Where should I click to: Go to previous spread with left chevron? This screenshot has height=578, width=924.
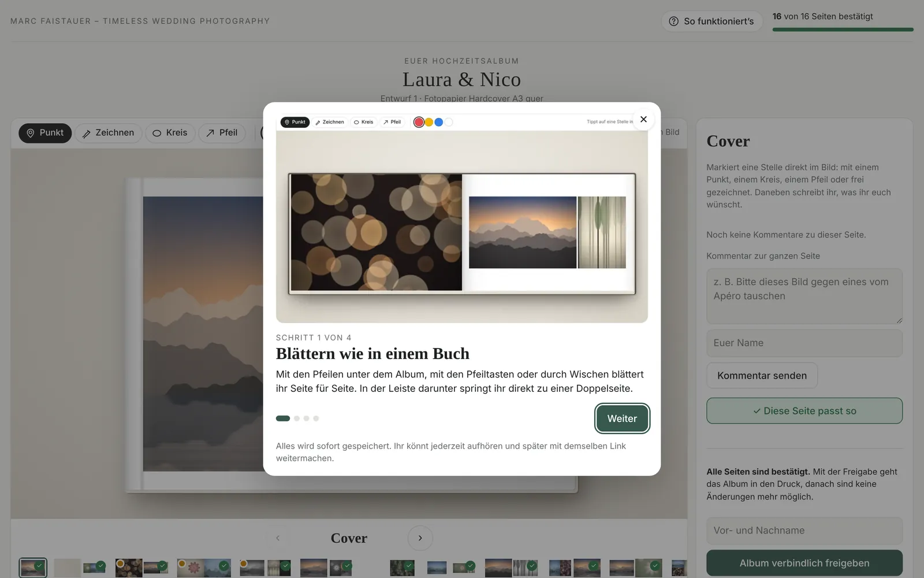click(x=278, y=538)
